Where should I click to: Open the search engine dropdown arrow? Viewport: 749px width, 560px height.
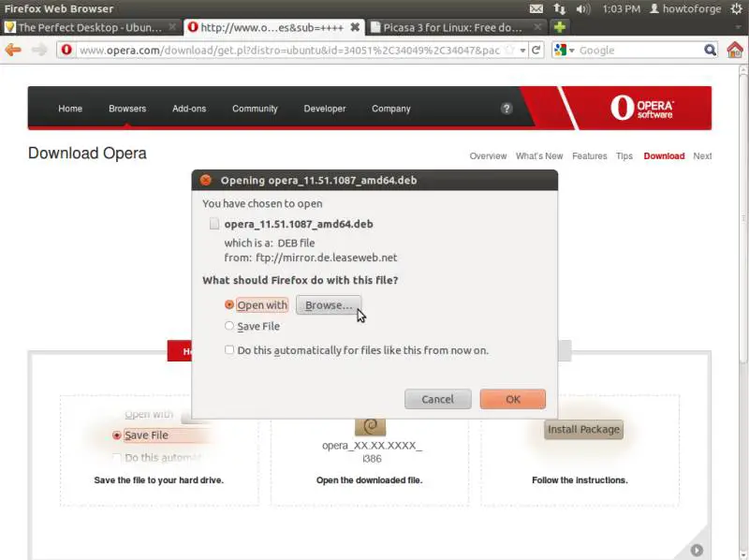click(x=571, y=51)
